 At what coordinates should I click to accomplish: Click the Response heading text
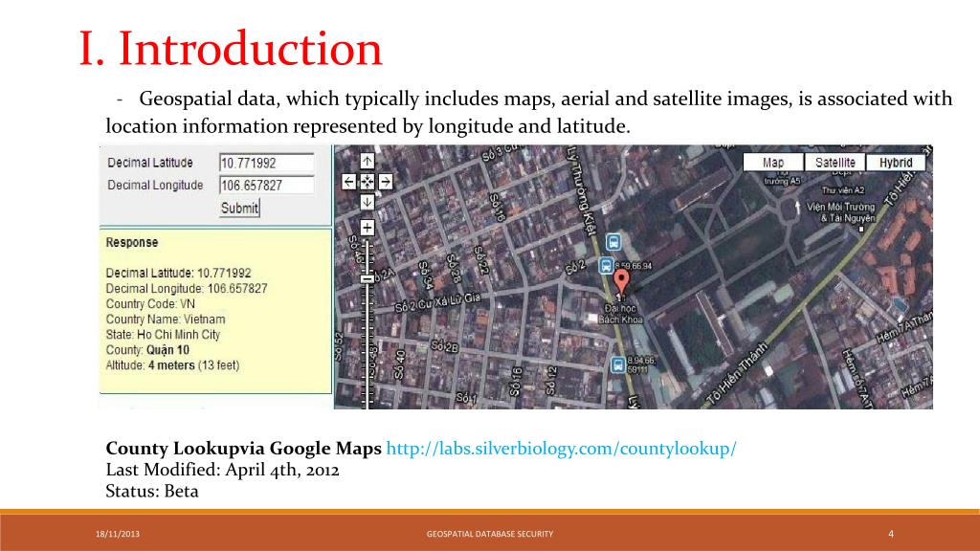[132, 242]
